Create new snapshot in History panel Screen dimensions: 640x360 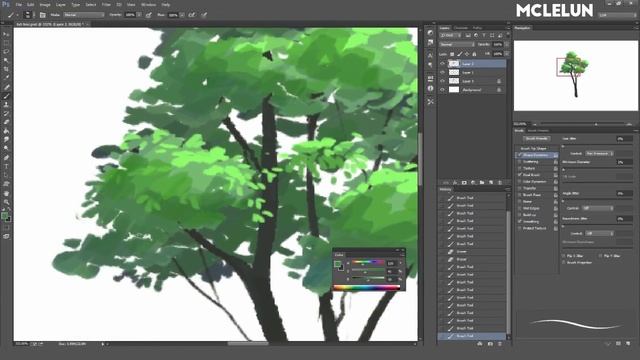[490, 344]
